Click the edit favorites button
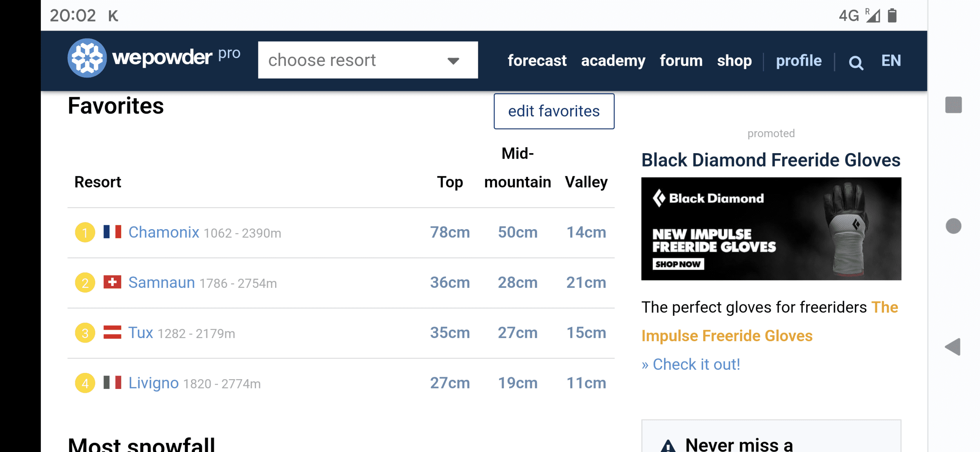The image size is (980, 452). (x=554, y=111)
